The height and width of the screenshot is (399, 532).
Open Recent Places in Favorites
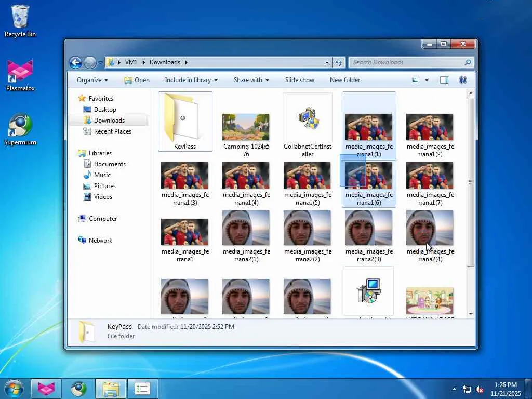(112, 131)
